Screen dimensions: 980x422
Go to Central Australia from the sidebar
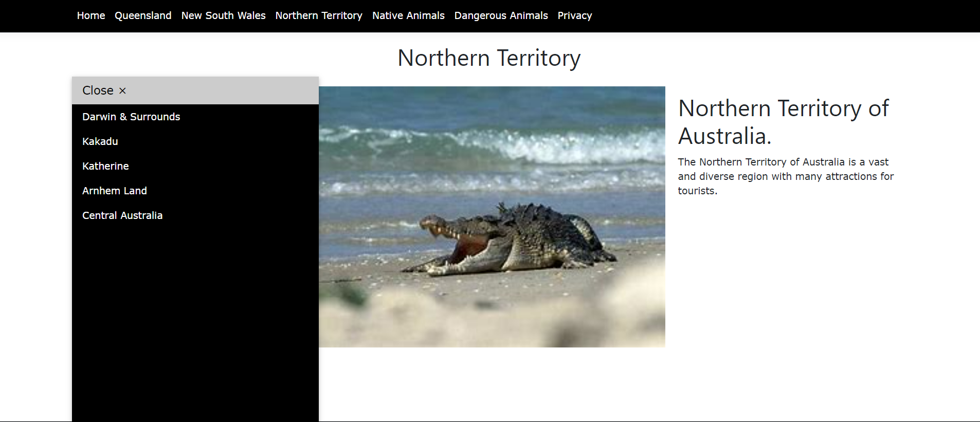pyautogui.click(x=122, y=216)
